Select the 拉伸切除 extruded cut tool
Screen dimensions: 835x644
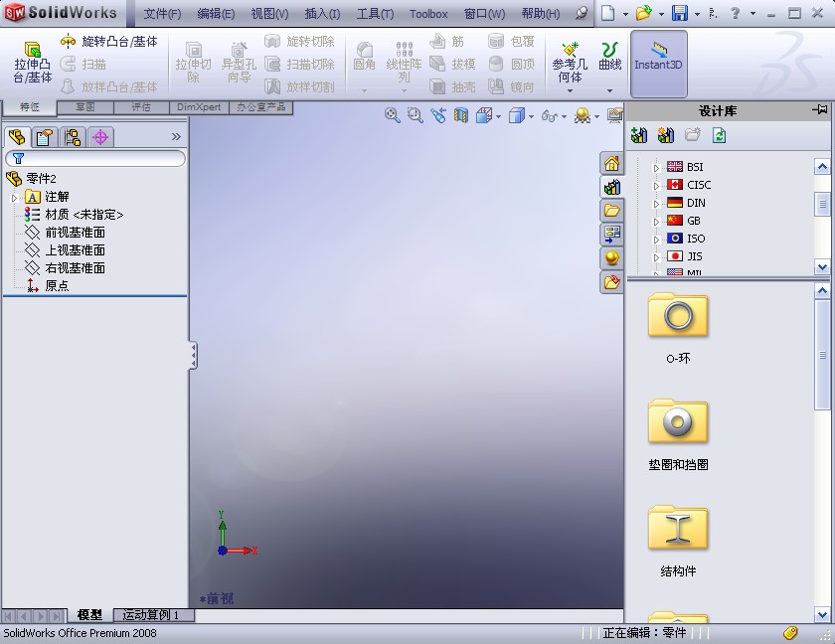194,64
